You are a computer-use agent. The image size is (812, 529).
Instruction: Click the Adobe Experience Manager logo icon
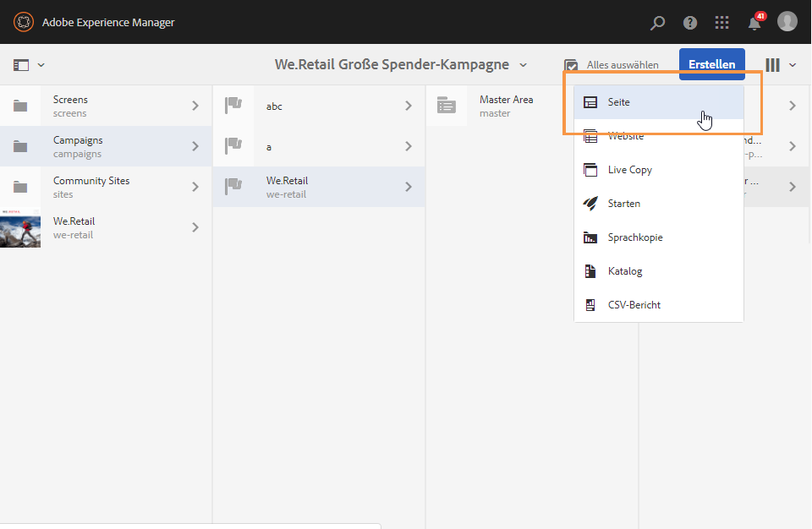(23, 22)
